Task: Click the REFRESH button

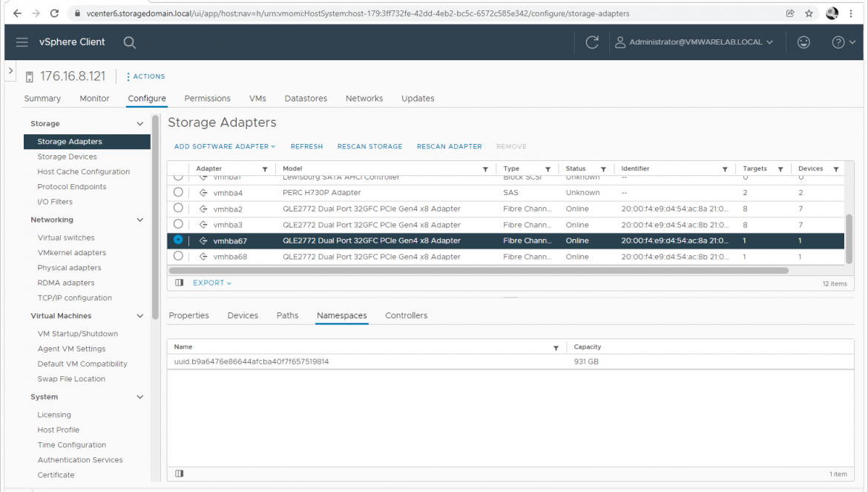Action: 306,147
